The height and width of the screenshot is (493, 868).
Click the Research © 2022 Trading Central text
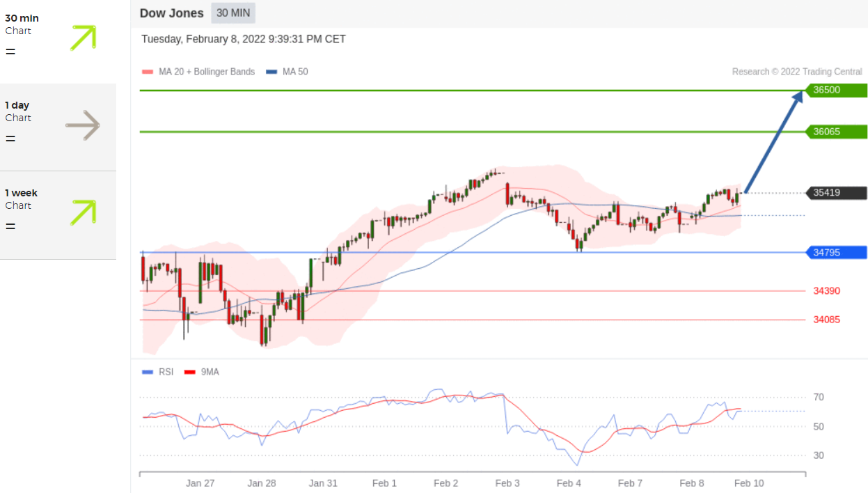797,72
